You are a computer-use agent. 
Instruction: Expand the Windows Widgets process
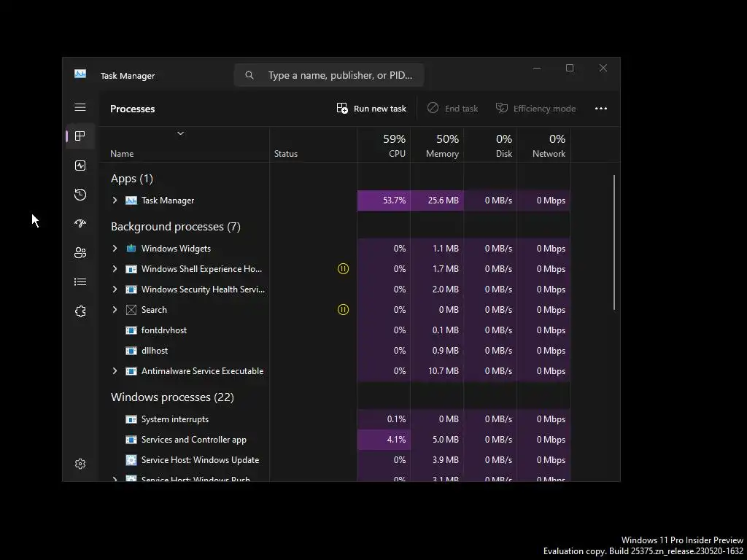click(115, 249)
